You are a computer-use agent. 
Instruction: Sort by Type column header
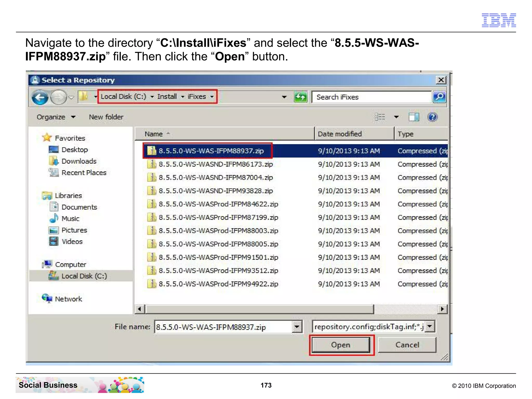421,134
